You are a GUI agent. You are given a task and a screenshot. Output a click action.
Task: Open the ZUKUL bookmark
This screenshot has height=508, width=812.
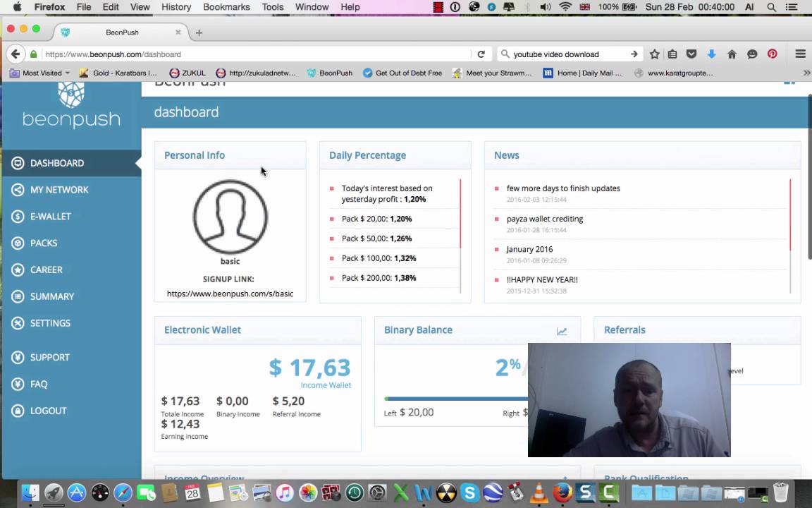click(x=187, y=73)
